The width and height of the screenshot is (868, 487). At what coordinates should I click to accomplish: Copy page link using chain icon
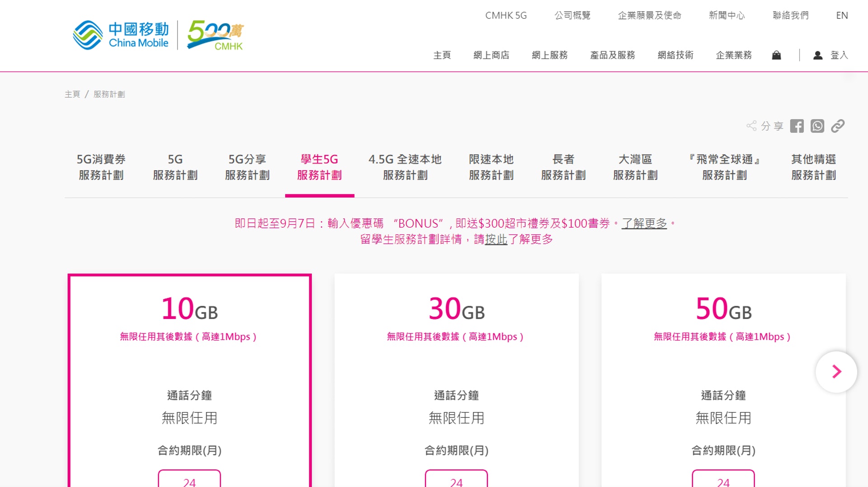pos(838,126)
